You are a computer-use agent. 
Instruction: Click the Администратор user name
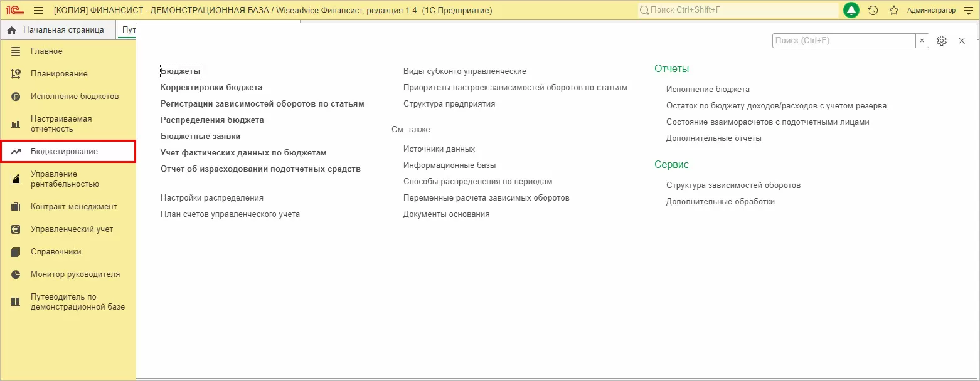pyautogui.click(x=931, y=11)
